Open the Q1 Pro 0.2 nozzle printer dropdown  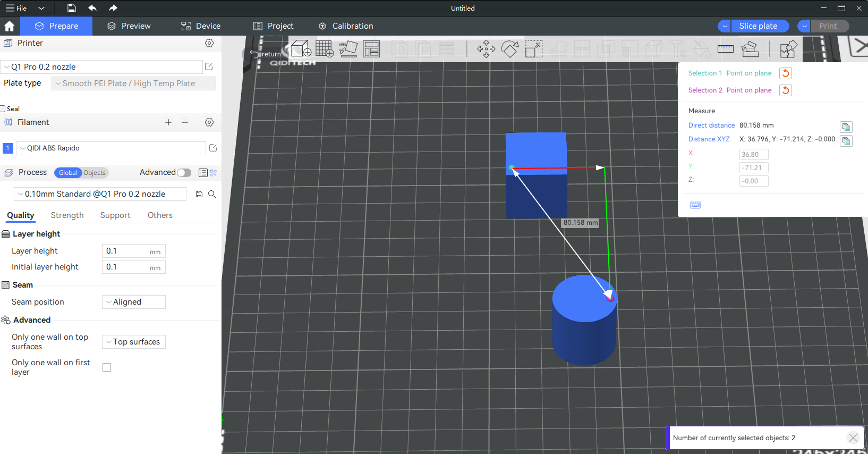click(x=101, y=67)
